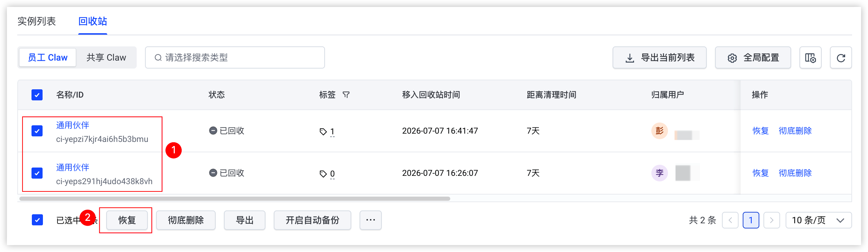Expand the 10 条/页 page size dropdown
868x252 pixels.
click(x=819, y=220)
